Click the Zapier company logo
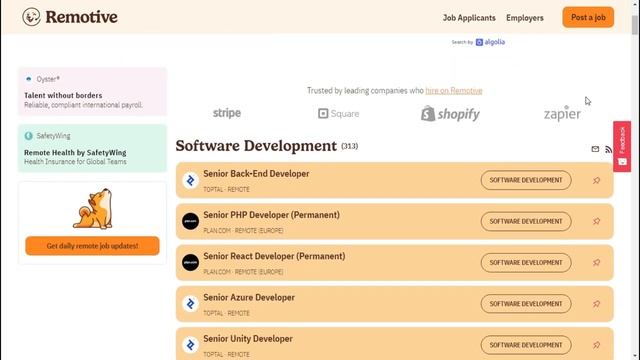The width and height of the screenshot is (640, 360). click(562, 114)
